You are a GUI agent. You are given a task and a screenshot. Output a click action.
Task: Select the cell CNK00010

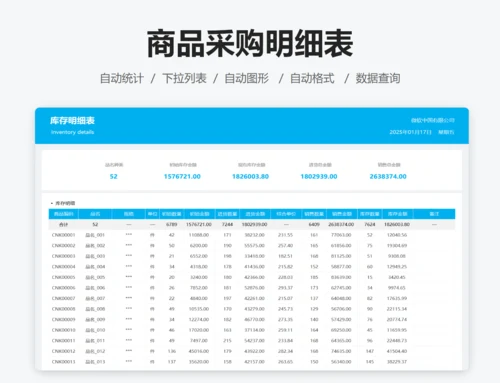point(63,330)
